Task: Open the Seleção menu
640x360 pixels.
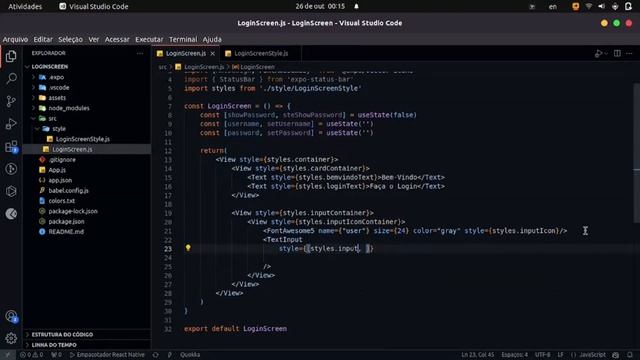Action: (70, 40)
